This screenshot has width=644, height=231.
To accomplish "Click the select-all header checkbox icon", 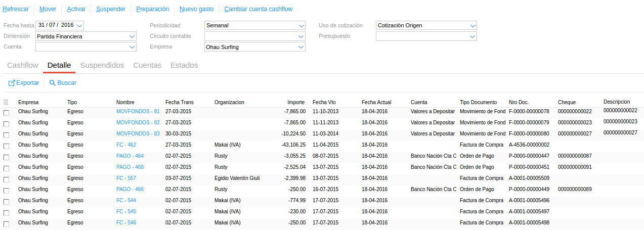I will coord(6,103).
